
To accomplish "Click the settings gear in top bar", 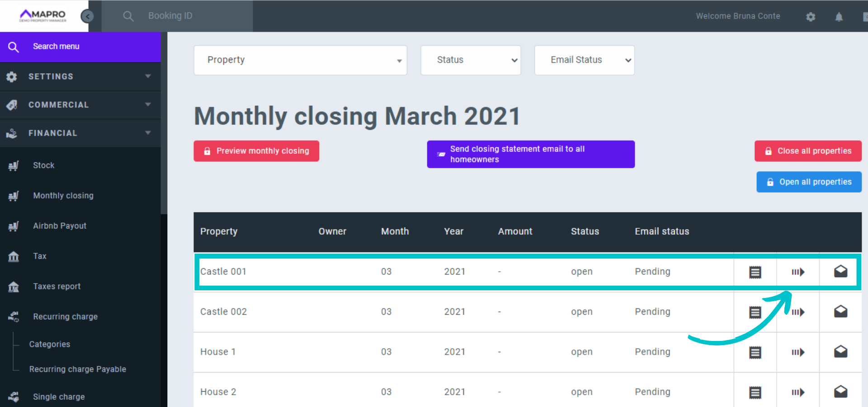I will pyautogui.click(x=811, y=17).
